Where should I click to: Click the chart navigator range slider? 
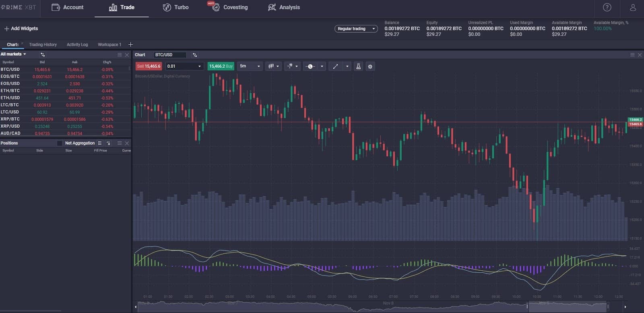pyautogui.click(x=568, y=307)
